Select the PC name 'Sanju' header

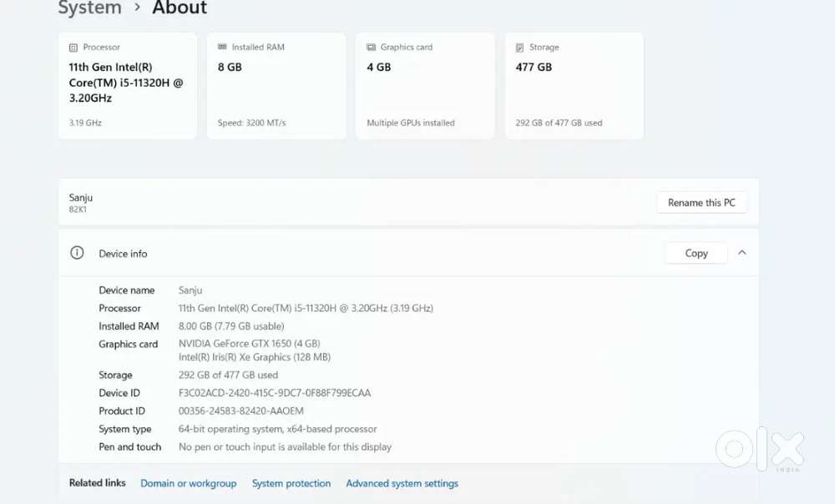click(81, 198)
